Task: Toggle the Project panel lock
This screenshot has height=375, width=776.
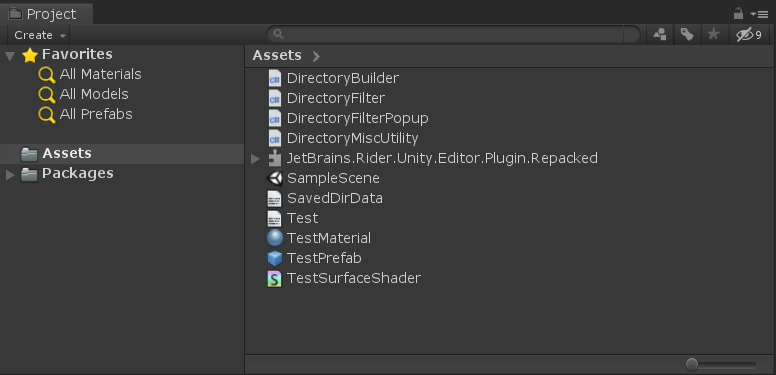Action: [738, 13]
